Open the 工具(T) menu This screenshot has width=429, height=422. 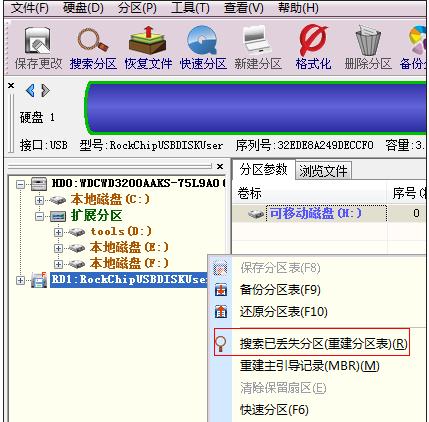pos(190,8)
